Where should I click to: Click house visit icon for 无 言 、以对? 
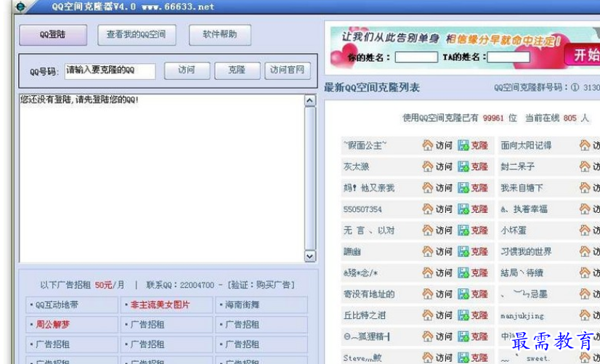click(427, 230)
